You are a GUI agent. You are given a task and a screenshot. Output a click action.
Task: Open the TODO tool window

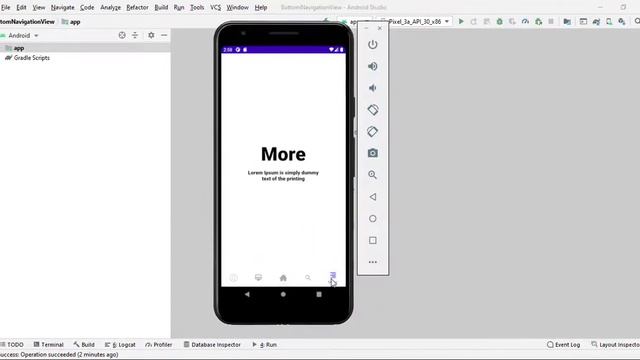13,345
